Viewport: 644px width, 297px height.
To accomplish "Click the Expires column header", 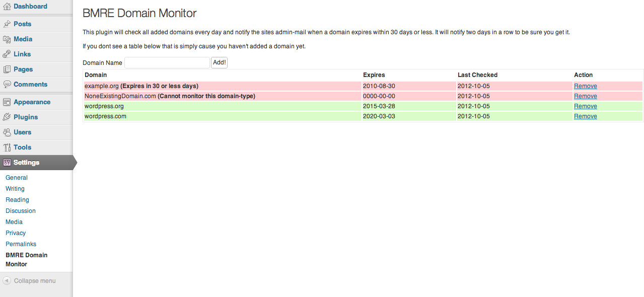I will 374,75.
